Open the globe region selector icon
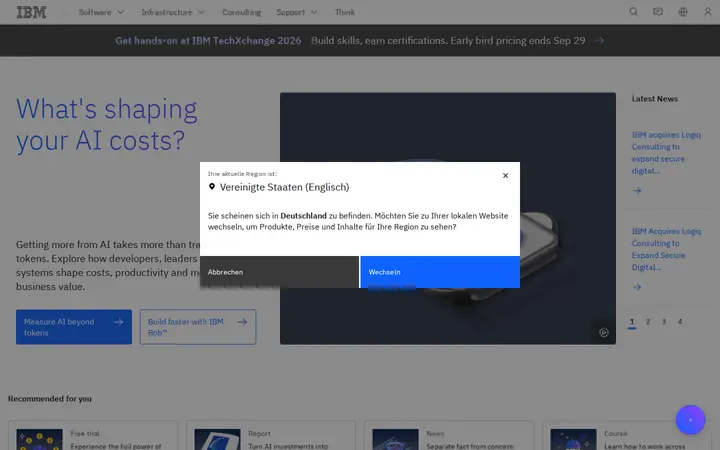The image size is (720, 450). click(x=683, y=12)
